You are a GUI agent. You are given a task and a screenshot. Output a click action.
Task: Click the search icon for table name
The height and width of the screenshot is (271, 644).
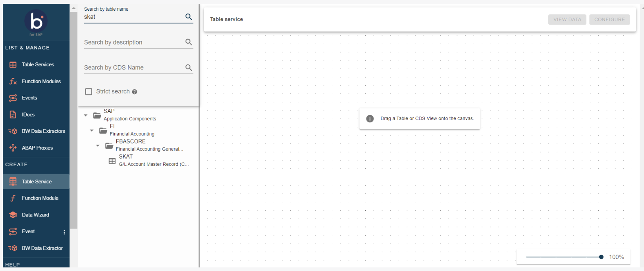pos(189,17)
